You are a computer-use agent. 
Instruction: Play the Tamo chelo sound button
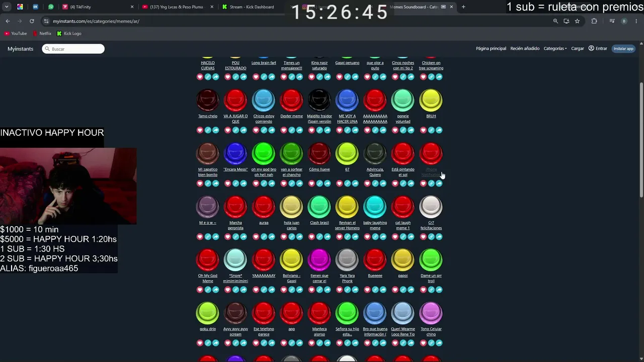point(208,101)
